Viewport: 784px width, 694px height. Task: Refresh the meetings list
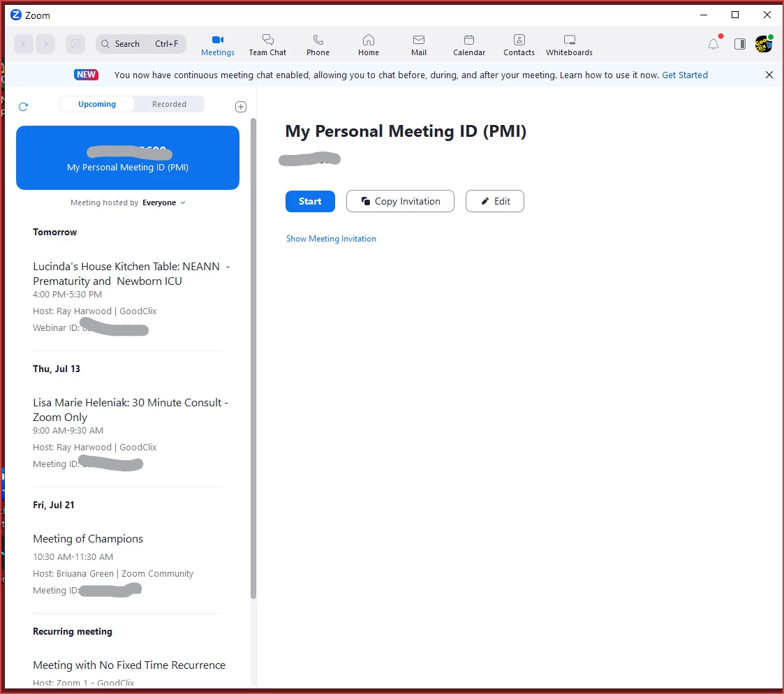23,107
